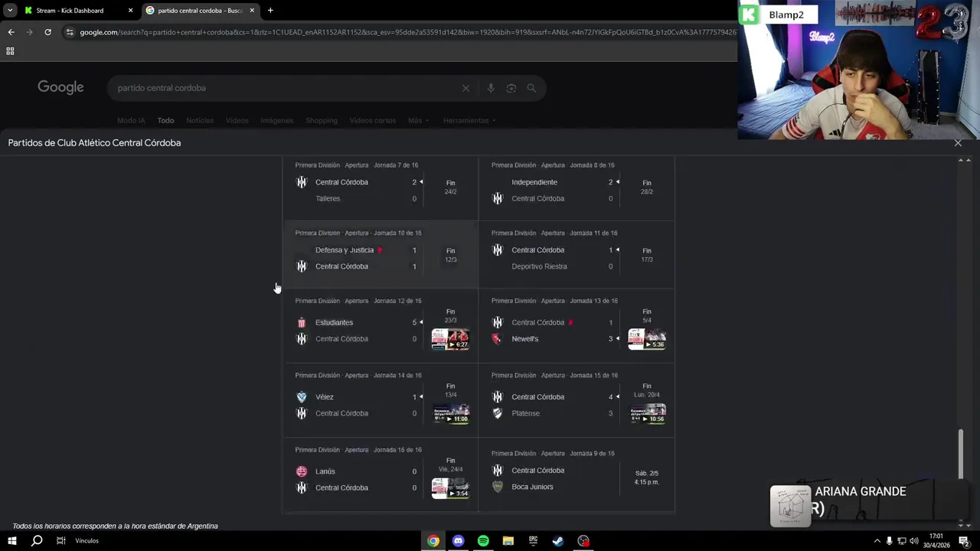
Task: Open Chrome from the taskbar
Action: coord(433,541)
